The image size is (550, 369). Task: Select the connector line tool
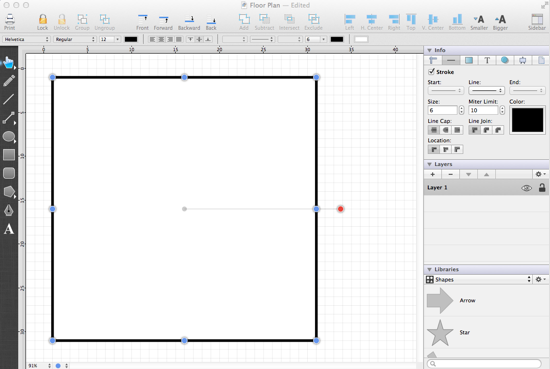9,118
